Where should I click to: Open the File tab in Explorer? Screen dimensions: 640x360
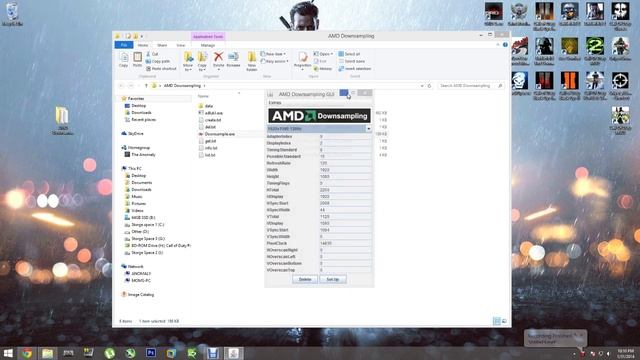tap(124, 45)
